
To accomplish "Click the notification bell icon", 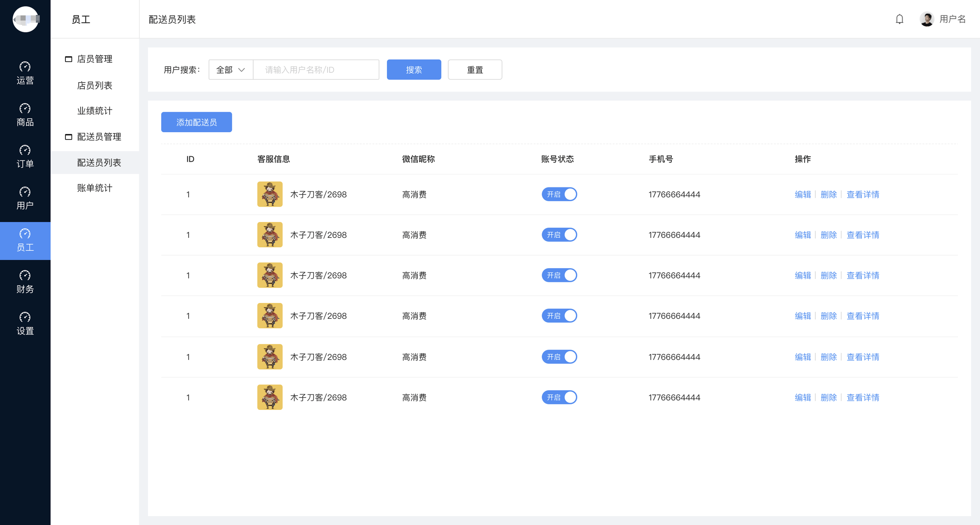I will point(900,19).
